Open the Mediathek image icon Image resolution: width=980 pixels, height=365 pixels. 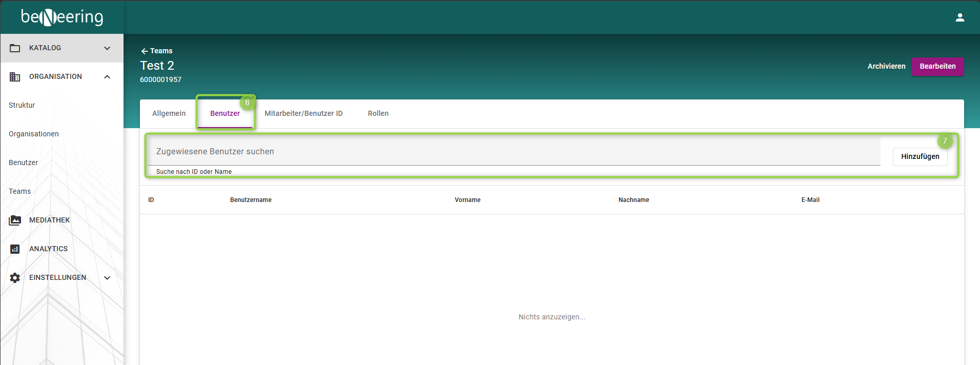15,220
